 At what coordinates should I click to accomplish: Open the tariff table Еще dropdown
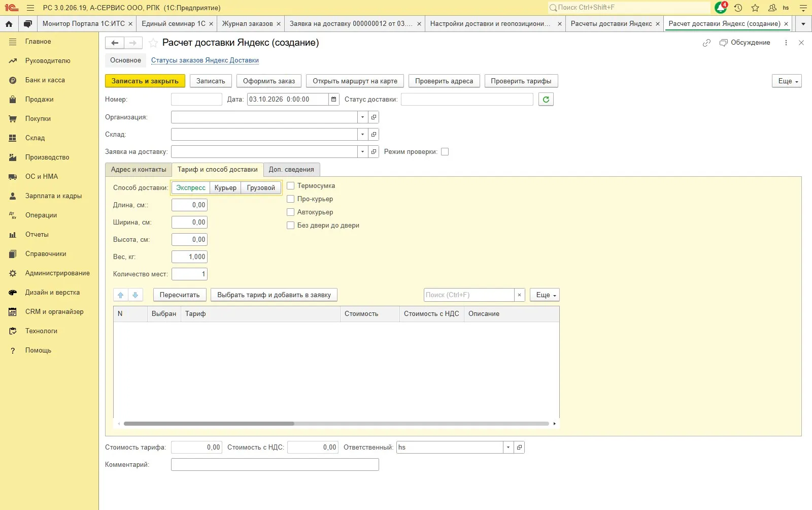coord(545,295)
